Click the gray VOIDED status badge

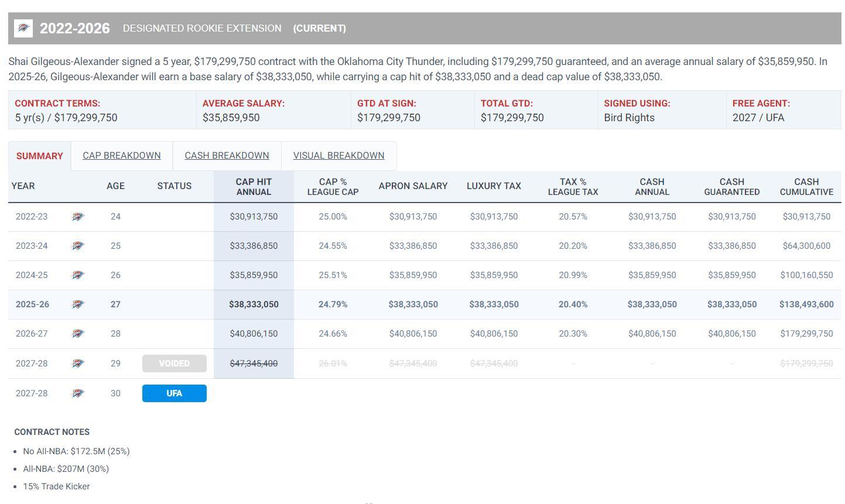point(174,364)
